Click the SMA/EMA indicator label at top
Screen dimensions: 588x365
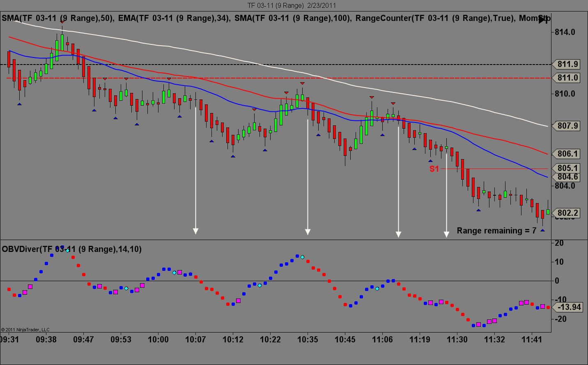[x=276, y=18]
